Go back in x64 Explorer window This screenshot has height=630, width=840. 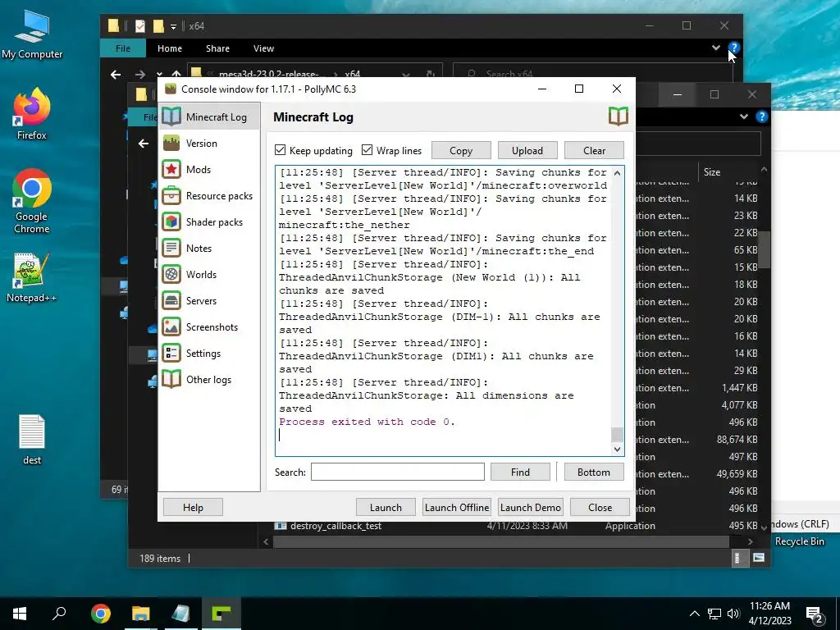[116, 75]
